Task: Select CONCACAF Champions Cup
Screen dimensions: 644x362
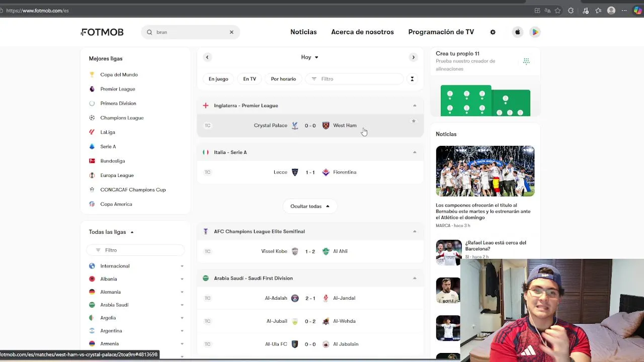Action: coord(133,190)
